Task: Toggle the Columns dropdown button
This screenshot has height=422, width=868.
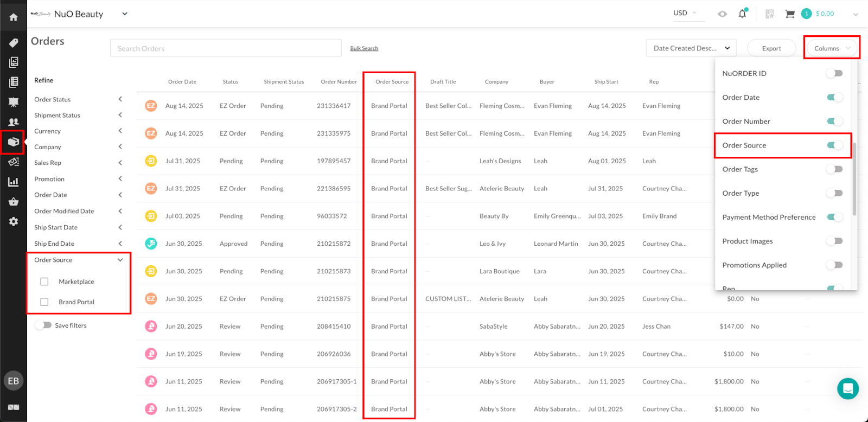Action: tap(832, 48)
